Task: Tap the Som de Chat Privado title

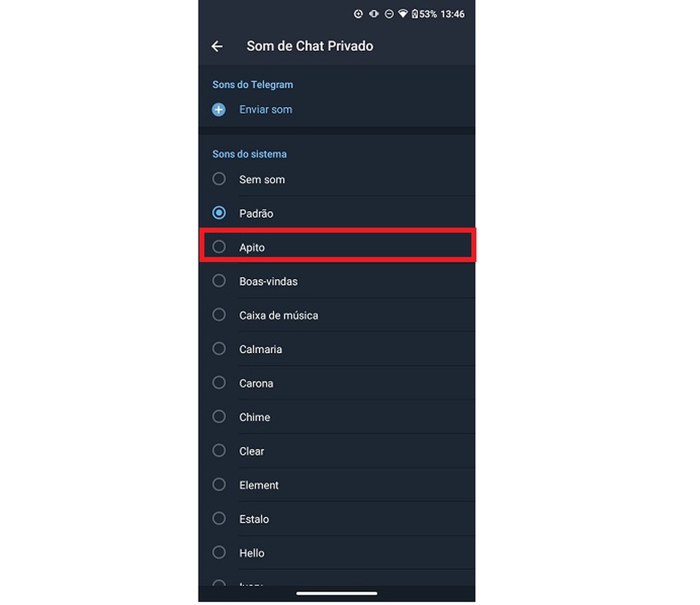Action: (x=309, y=46)
